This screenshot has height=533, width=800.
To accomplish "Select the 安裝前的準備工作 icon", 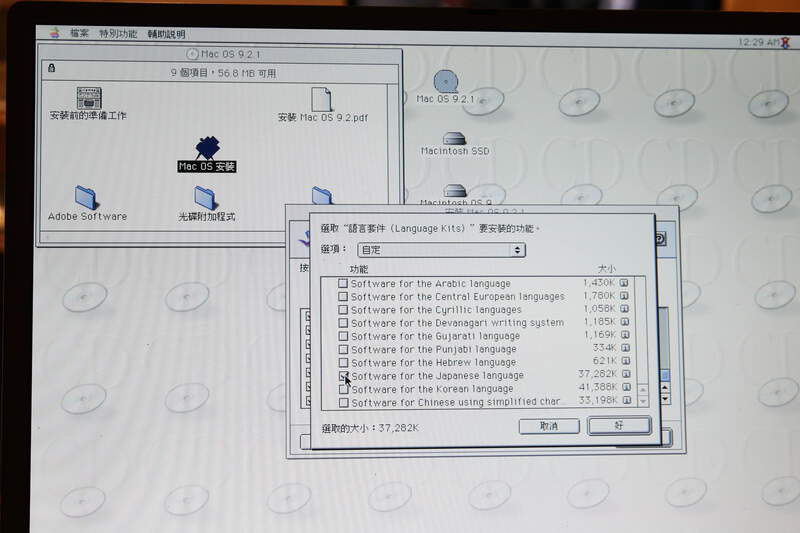I will click(88, 104).
